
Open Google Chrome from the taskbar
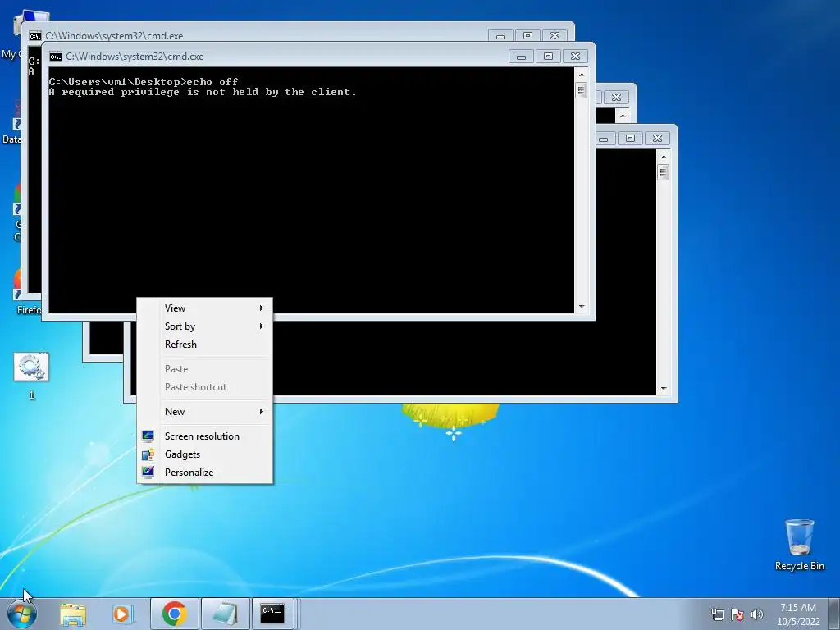pyautogui.click(x=174, y=614)
